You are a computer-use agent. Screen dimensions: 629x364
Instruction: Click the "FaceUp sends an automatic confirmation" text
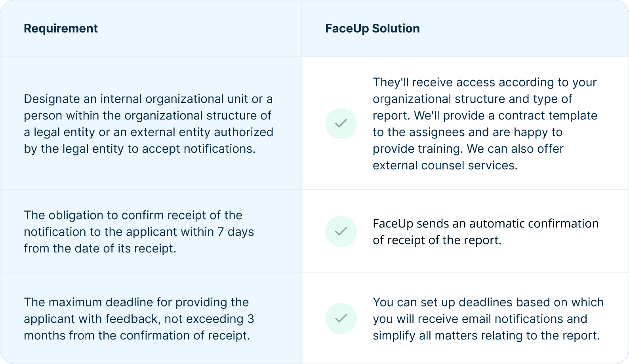[486, 224]
